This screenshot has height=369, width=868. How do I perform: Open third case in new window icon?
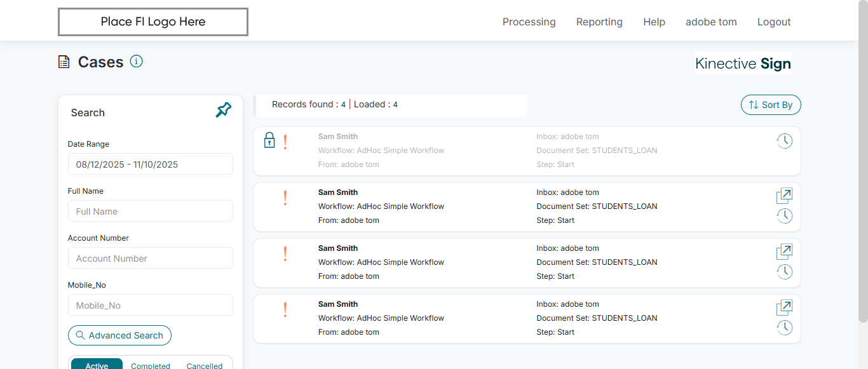(785, 252)
